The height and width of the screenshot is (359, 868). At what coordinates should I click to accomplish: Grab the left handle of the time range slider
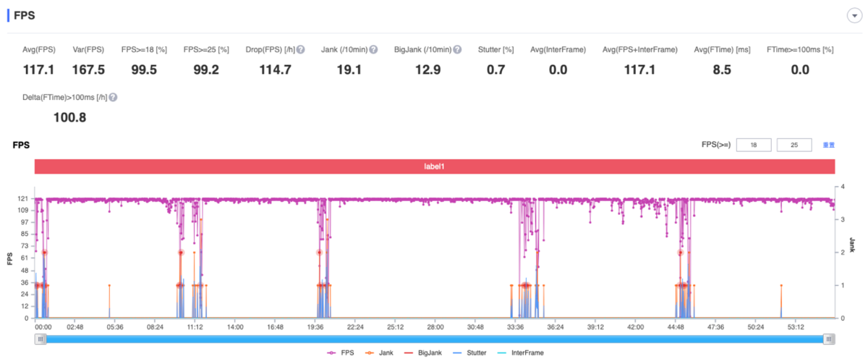pyautogui.click(x=39, y=339)
